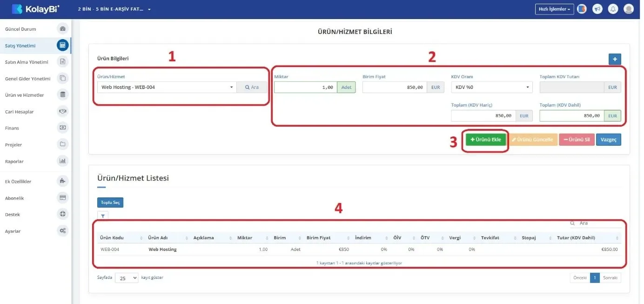Click the Ara button beside Ürün/Hizmet
The width and height of the screenshot is (644, 304).
pyautogui.click(x=252, y=87)
